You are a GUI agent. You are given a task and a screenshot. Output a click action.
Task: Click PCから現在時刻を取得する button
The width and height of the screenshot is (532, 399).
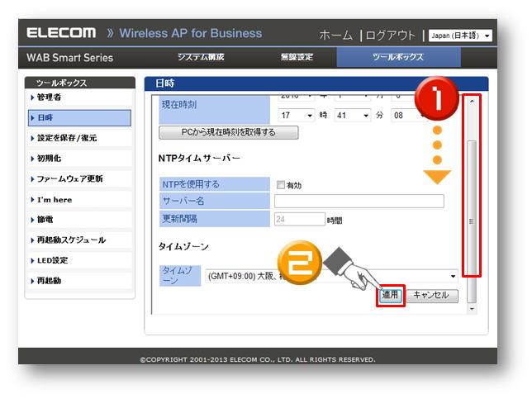pos(229,133)
